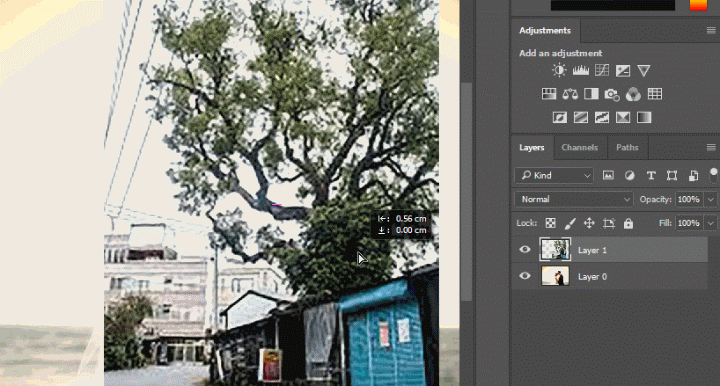This screenshot has height=386, width=720.
Task: Add a Hue/Saturation adjustment
Action: point(549,94)
